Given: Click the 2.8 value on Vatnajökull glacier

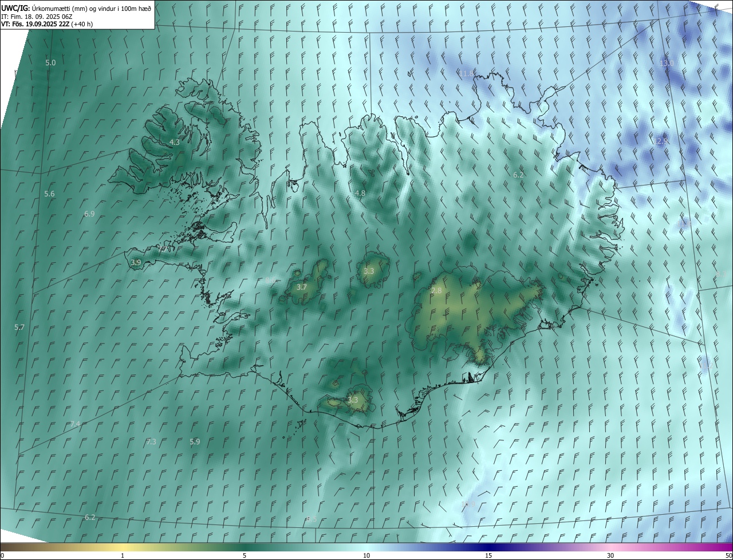Looking at the screenshot, I should 436,291.
